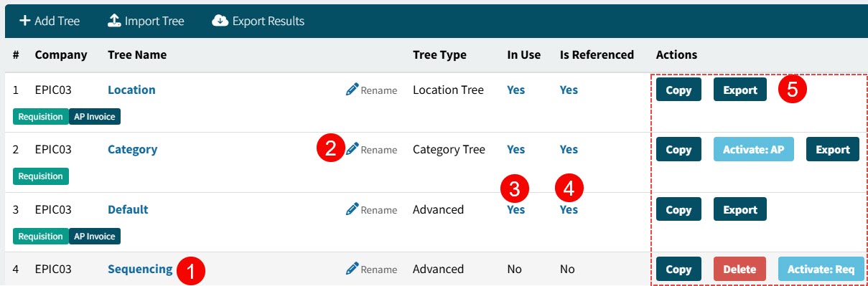Click the Actions column header
The width and height of the screenshot is (868, 286).
tap(676, 54)
